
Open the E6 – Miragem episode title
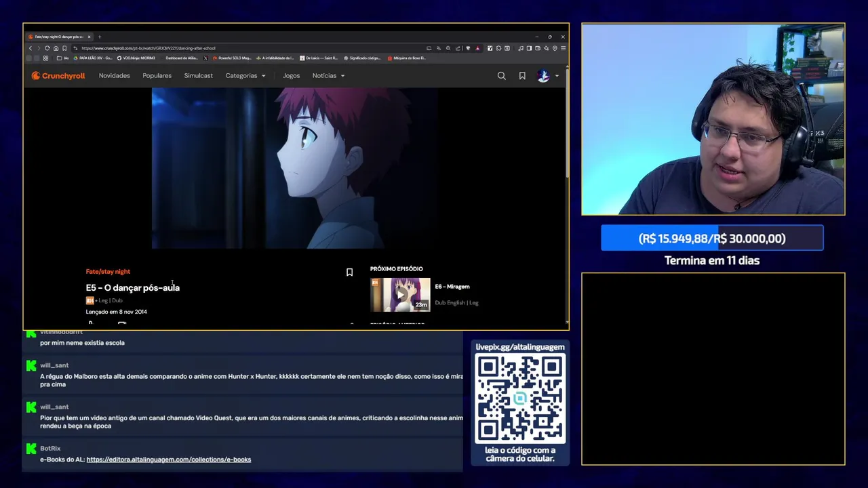[452, 287]
